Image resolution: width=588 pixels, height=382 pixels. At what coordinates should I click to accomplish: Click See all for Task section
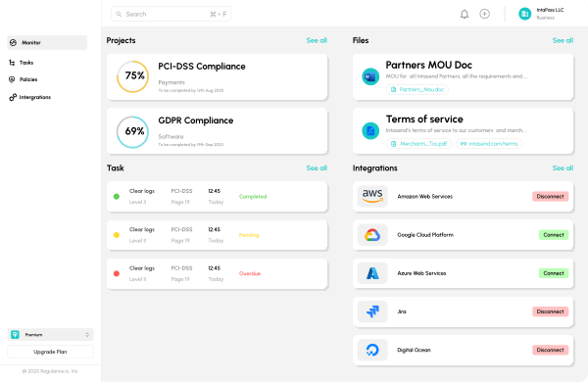[x=317, y=167]
